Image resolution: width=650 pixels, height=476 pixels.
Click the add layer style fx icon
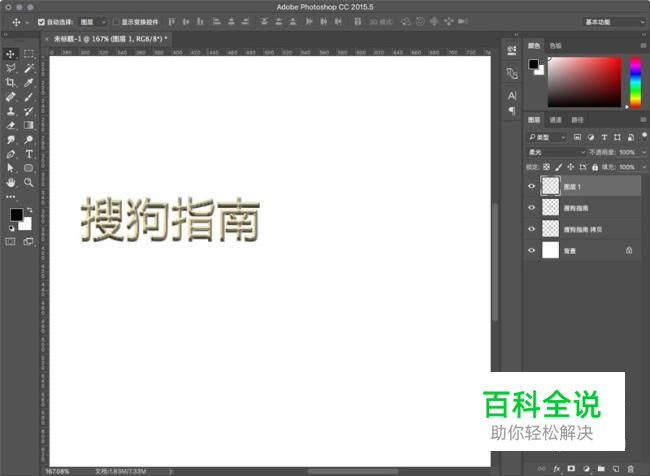(x=556, y=469)
